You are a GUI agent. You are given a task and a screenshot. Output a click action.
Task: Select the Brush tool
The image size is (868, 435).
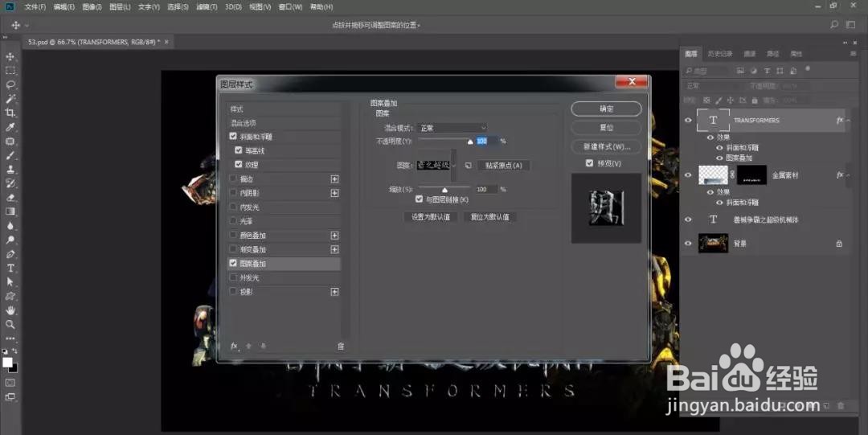coord(10,156)
